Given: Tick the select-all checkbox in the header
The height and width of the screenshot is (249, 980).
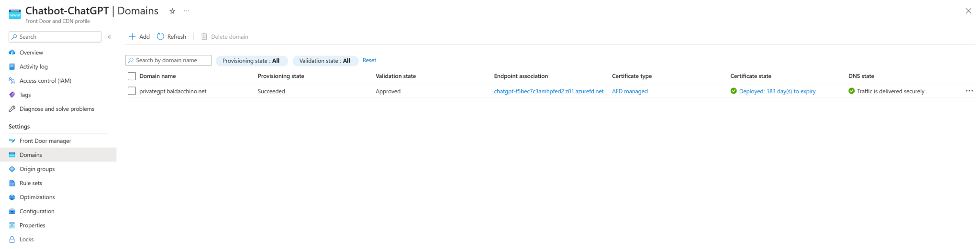Looking at the screenshot, I should (132, 76).
